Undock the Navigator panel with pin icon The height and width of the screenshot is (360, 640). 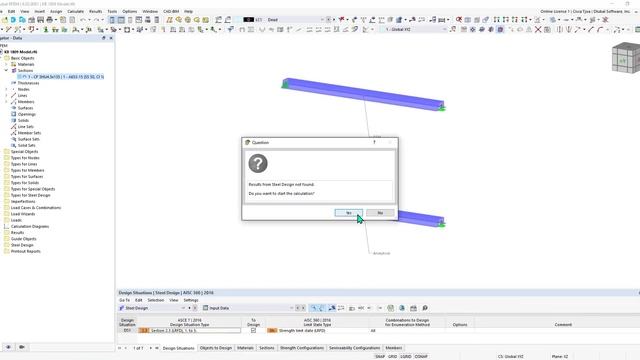coord(104,38)
